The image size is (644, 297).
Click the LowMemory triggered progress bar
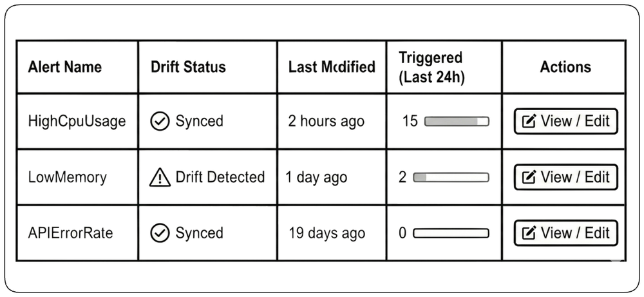pos(451,177)
